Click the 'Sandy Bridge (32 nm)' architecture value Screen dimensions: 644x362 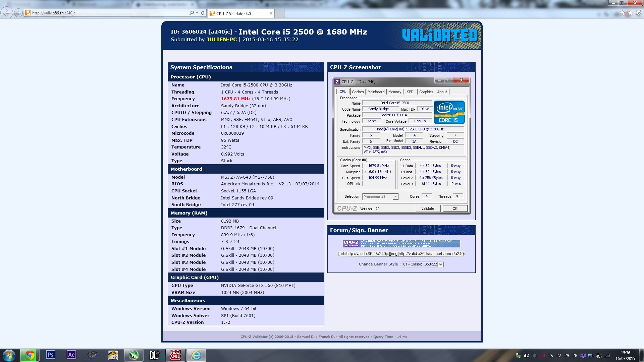243,106
